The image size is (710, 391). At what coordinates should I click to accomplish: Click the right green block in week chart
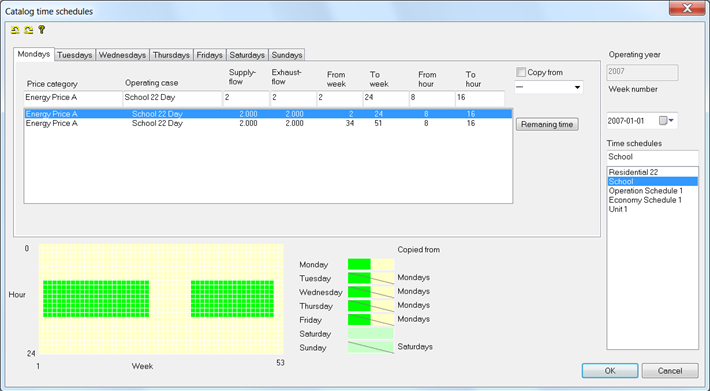[232, 299]
